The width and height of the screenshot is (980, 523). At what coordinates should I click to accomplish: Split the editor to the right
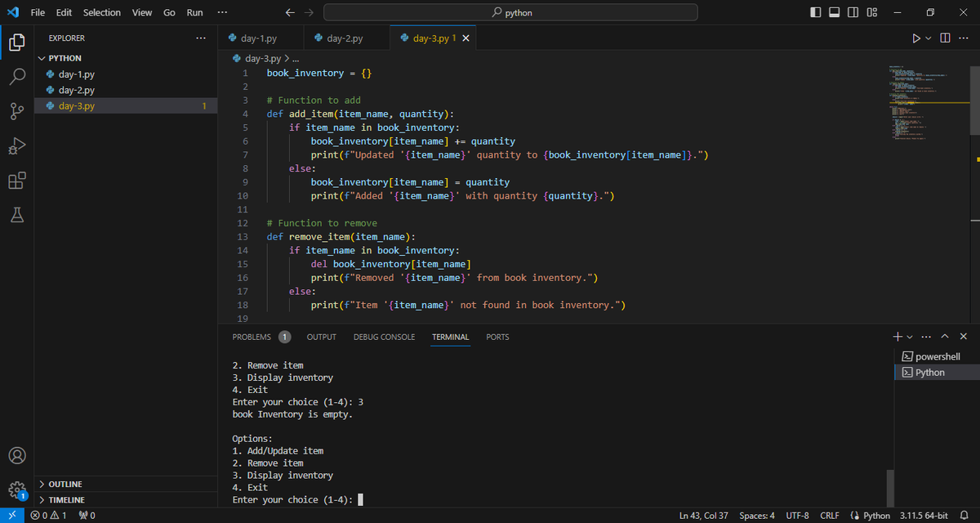945,38
